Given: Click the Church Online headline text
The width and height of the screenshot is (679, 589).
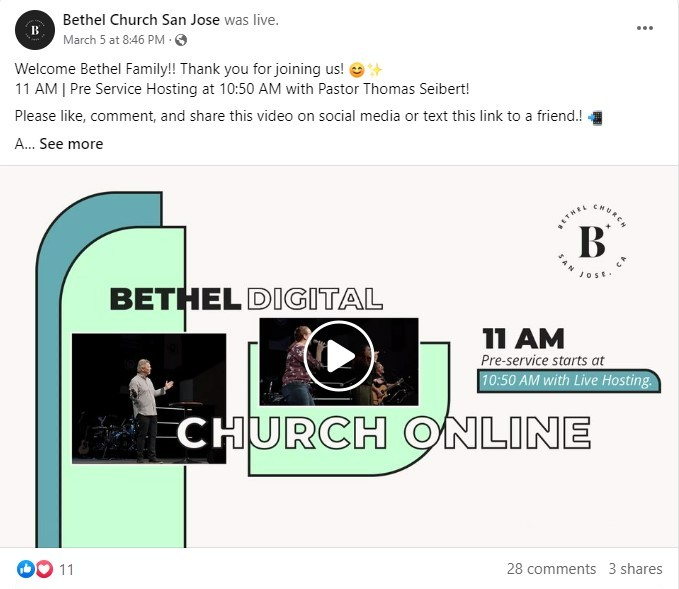Looking at the screenshot, I should (384, 432).
